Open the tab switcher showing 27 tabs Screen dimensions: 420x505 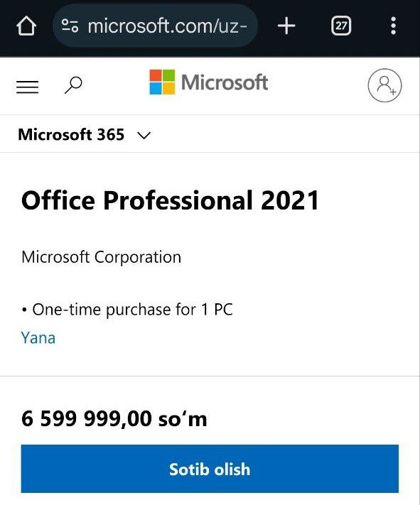tap(341, 26)
